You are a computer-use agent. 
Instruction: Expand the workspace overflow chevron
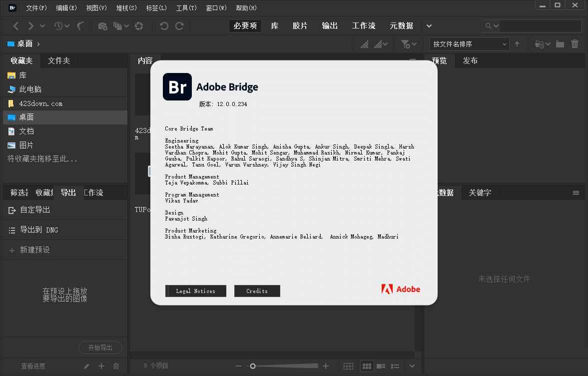(429, 25)
